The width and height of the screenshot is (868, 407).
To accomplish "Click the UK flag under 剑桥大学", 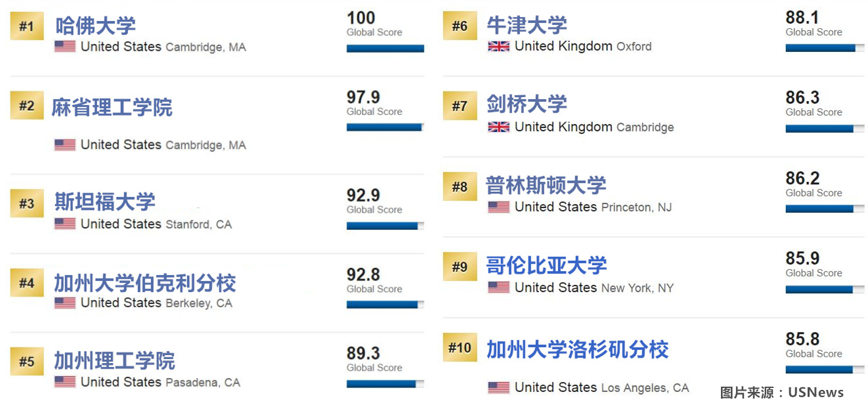I will pyautogui.click(x=498, y=127).
